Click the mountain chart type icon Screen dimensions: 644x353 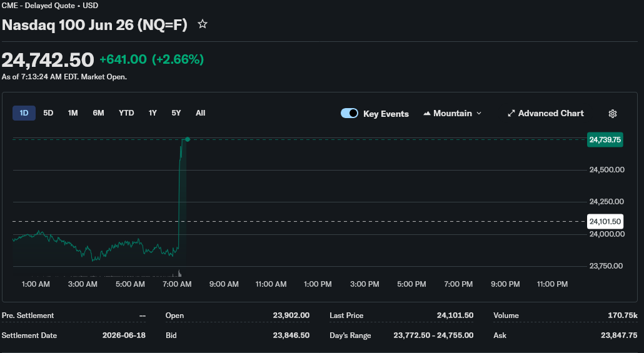point(427,113)
